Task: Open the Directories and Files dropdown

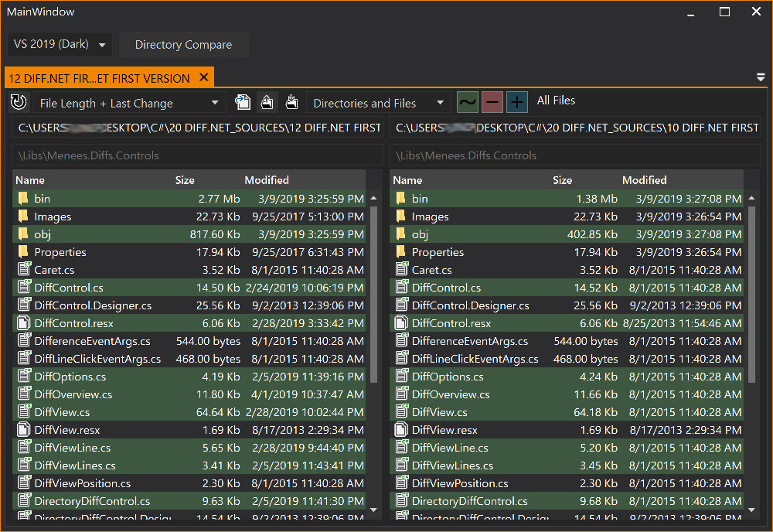Action: (x=379, y=103)
